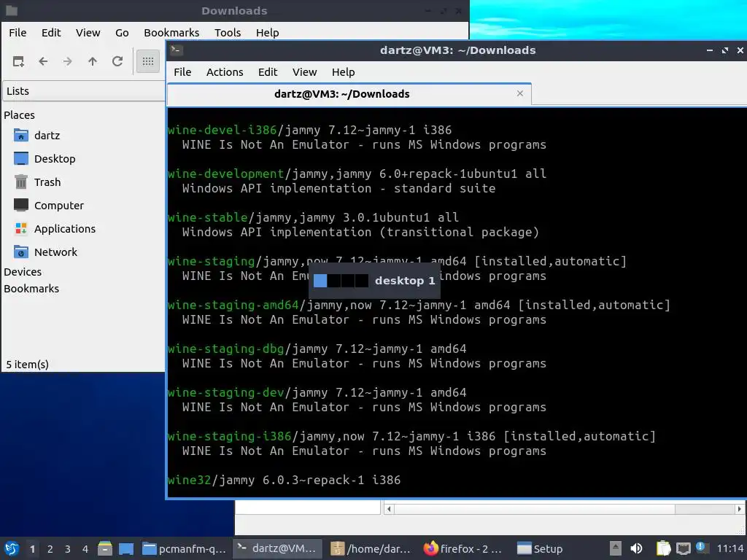Open File menu in terminal window
The width and height of the screenshot is (747, 560).
point(182,72)
